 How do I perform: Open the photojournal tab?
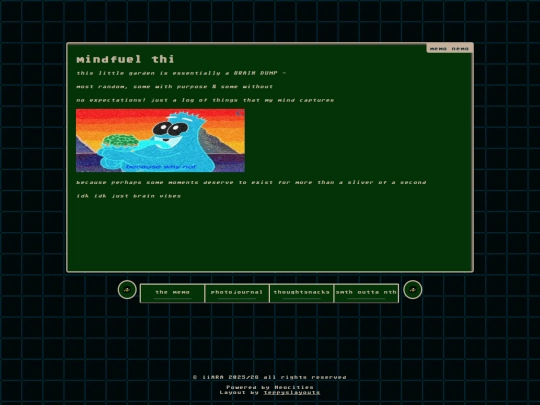237,293
